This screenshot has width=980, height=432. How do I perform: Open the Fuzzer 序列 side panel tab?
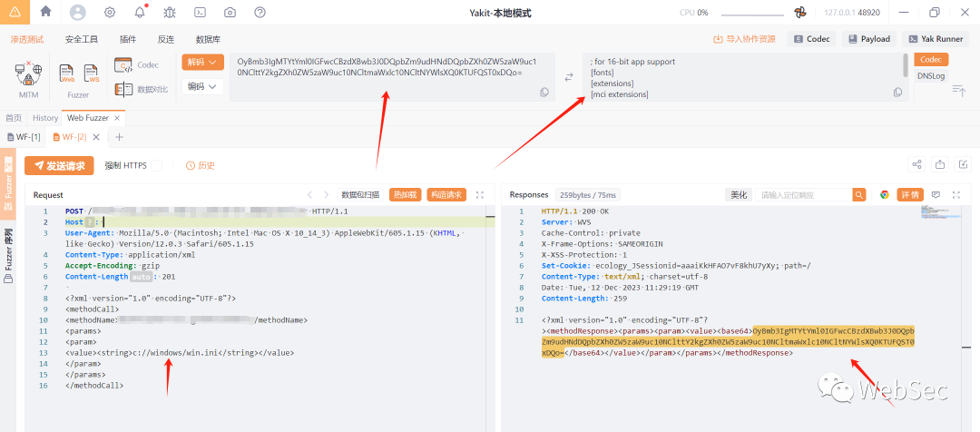coord(8,256)
